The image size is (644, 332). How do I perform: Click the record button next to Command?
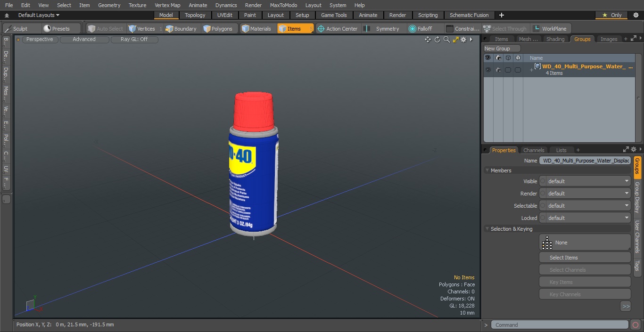(635, 325)
